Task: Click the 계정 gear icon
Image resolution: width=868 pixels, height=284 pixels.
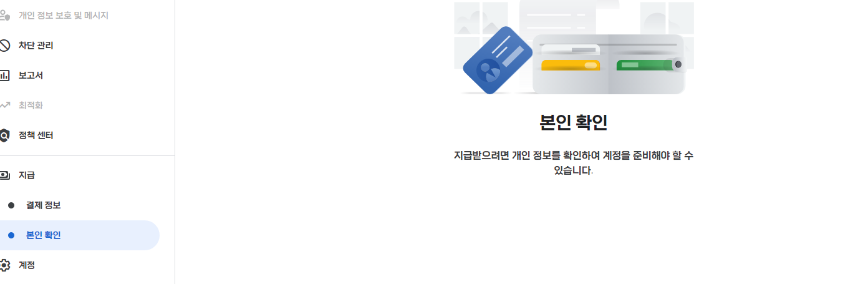Action: (4, 265)
